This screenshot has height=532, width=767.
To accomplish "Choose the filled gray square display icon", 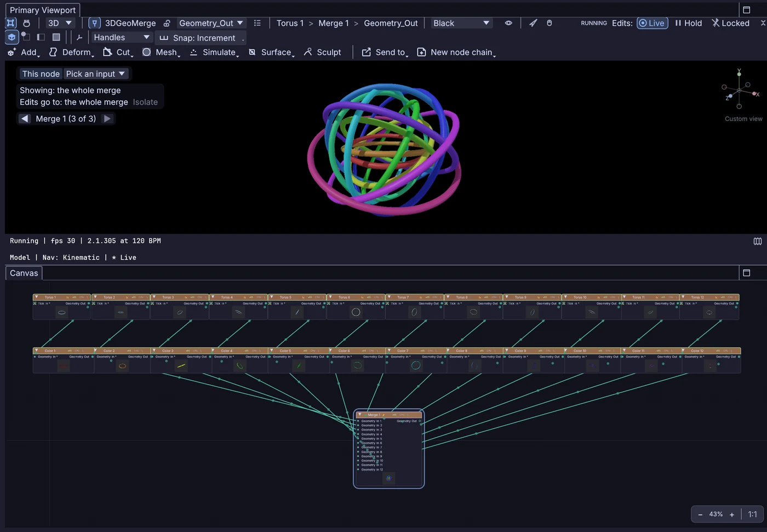I will (56, 37).
